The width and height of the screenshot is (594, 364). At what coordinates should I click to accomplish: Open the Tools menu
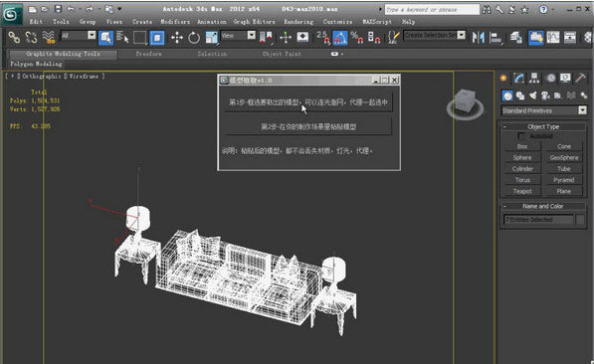(61, 22)
